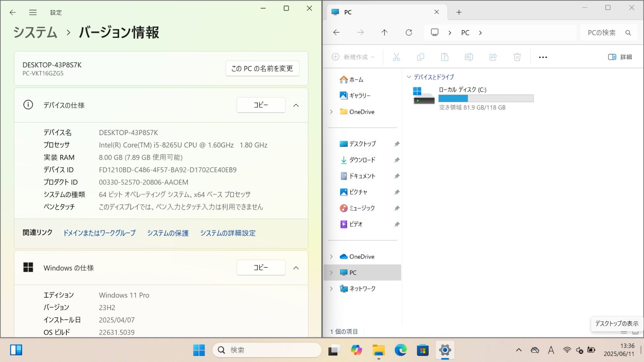644x362 pixels.
Task: Open システムの保護 link
Action: tap(168, 233)
